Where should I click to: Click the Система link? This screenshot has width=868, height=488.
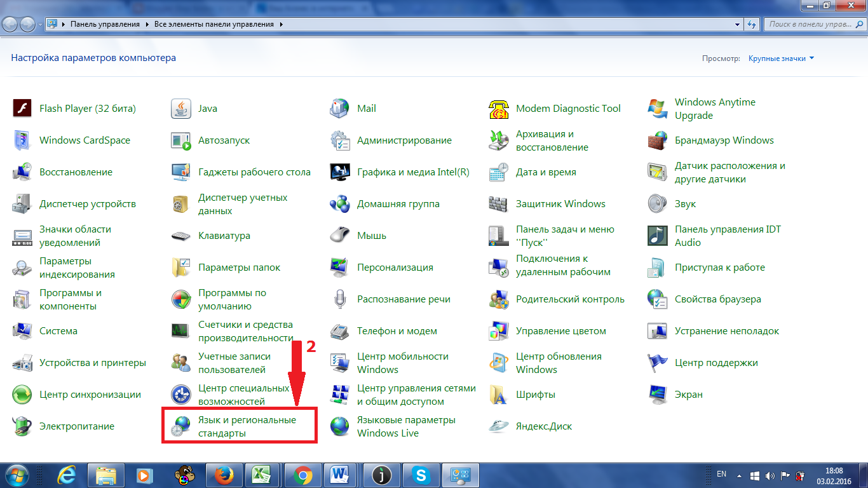pos(58,331)
